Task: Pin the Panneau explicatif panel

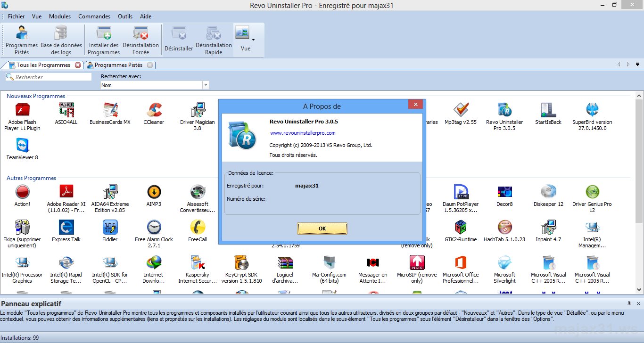Action: pos(629,303)
